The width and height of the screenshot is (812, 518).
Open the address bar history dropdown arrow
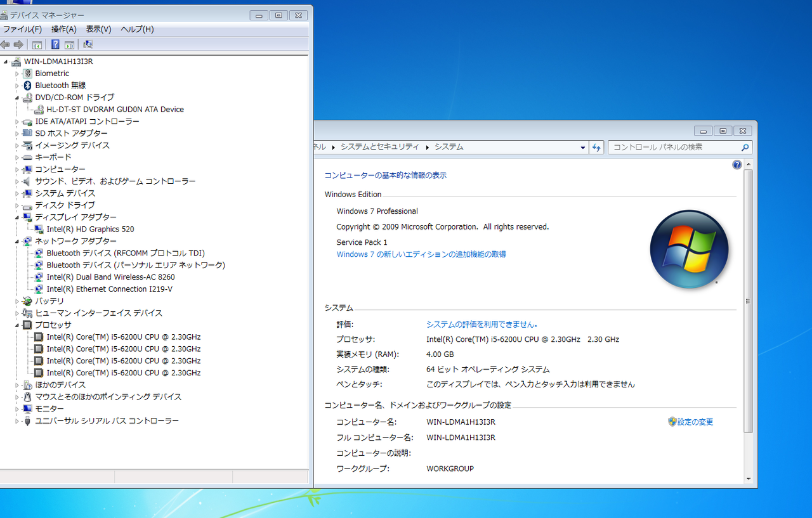[583, 147]
